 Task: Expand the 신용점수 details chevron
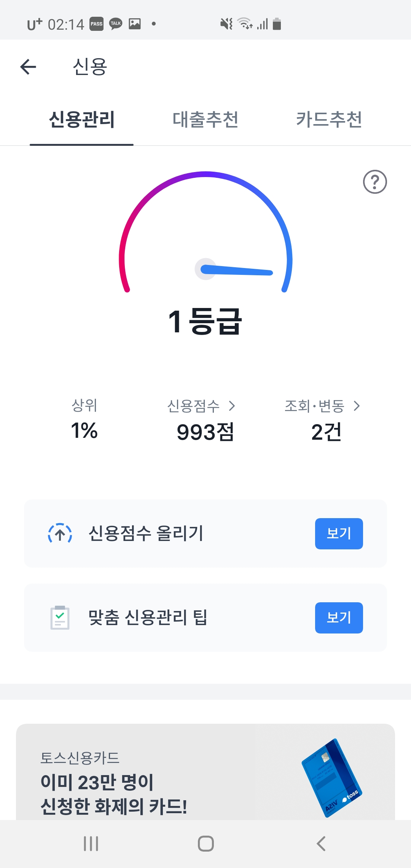click(x=232, y=406)
